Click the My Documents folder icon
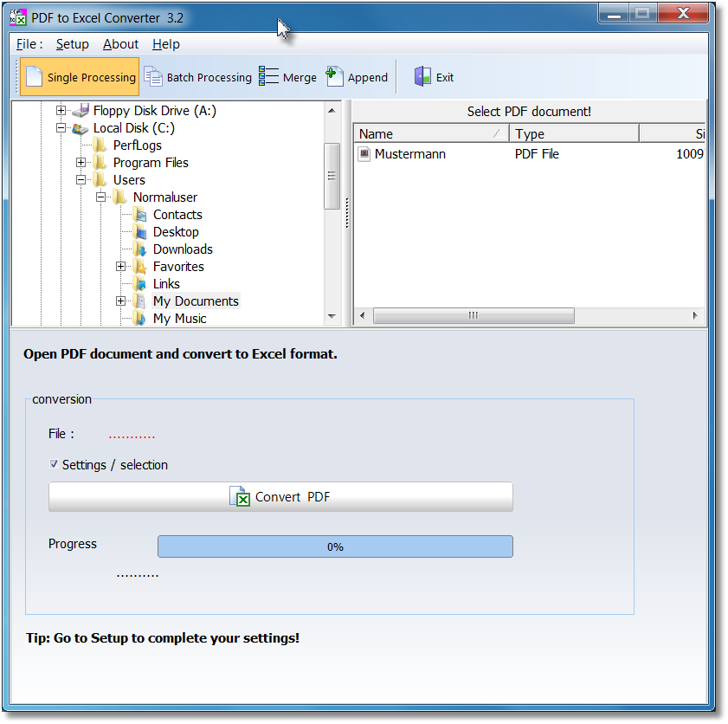The height and width of the screenshot is (724, 728). [x=139, y=301]
